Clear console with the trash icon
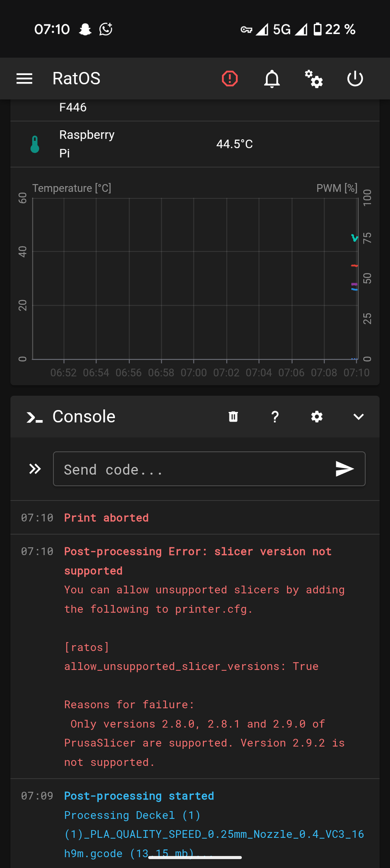 (x=233, y=417)
